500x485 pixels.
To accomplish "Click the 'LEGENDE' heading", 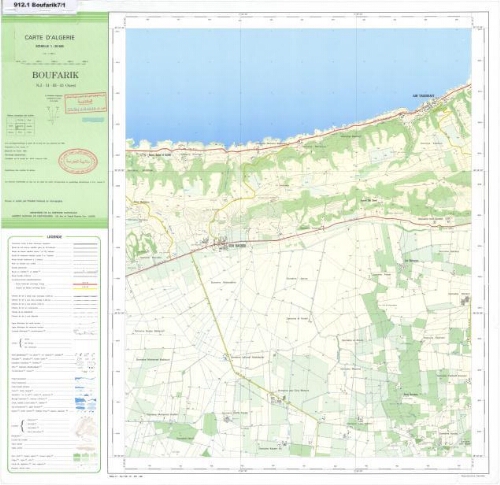I will pyautogui.click(x=54, y=237).
